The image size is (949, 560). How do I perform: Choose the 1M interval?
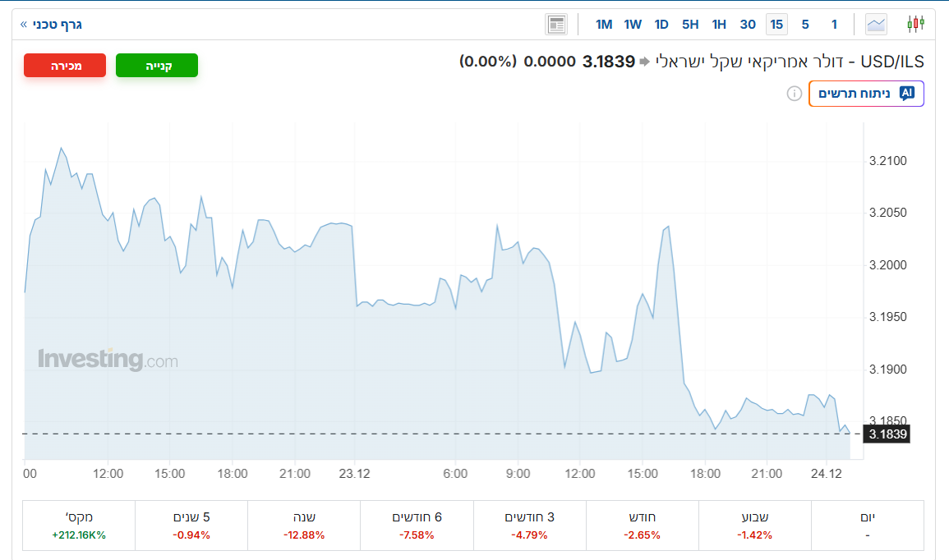coord(604,24)
